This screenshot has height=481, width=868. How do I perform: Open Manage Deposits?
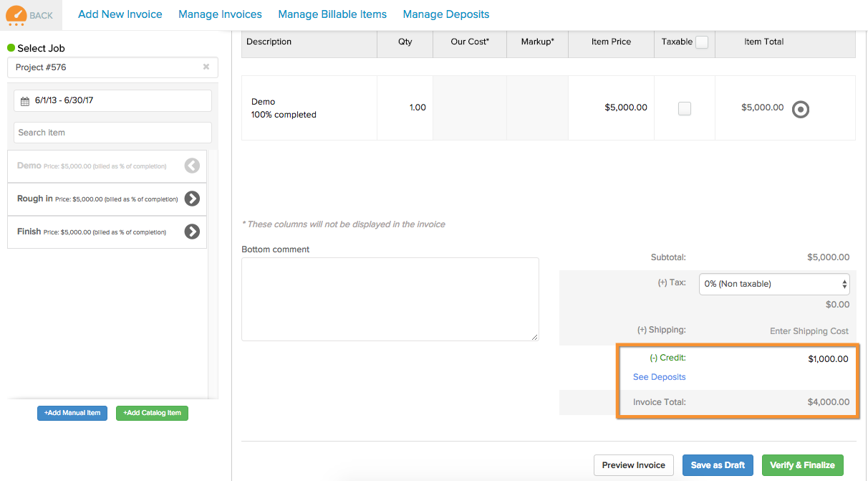point(446,14)
